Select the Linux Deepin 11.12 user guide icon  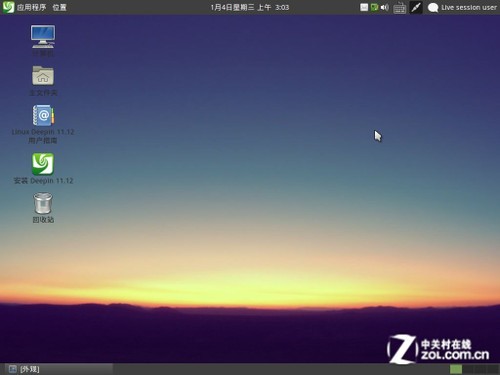coord(43,124)
